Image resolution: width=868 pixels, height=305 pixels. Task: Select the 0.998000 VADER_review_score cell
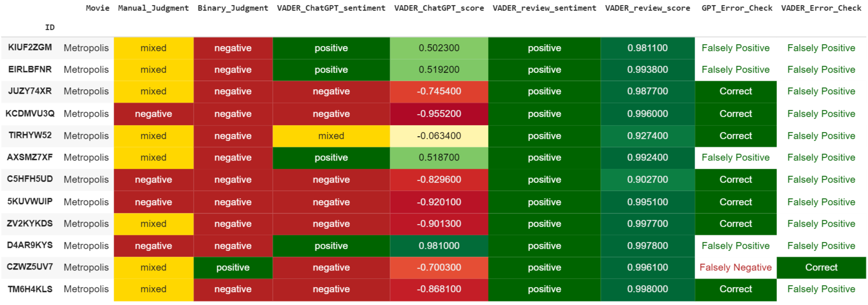pos(647,289)
